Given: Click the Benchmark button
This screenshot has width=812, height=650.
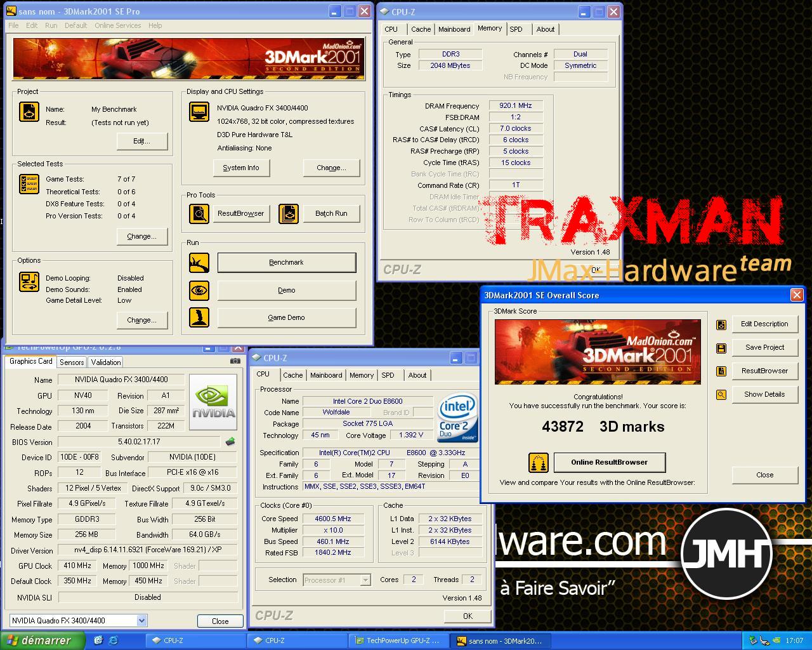Looking at the screenshot, I should [287, 262].
